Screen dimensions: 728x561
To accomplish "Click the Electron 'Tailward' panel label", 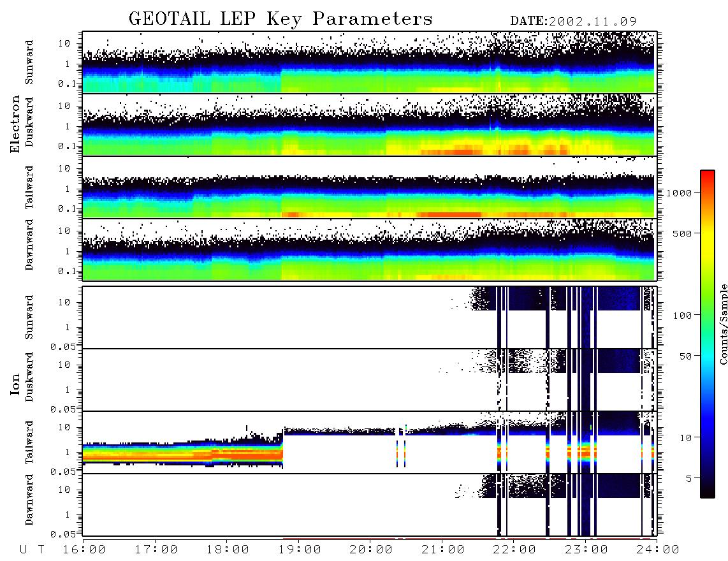I will [x=29, y=187].
